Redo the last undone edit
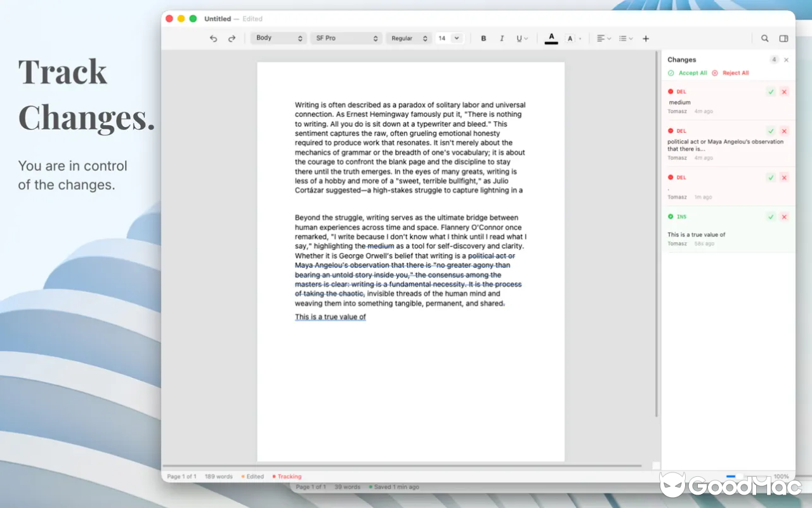Viewport: 812px width, 508px height. [232, 39]
